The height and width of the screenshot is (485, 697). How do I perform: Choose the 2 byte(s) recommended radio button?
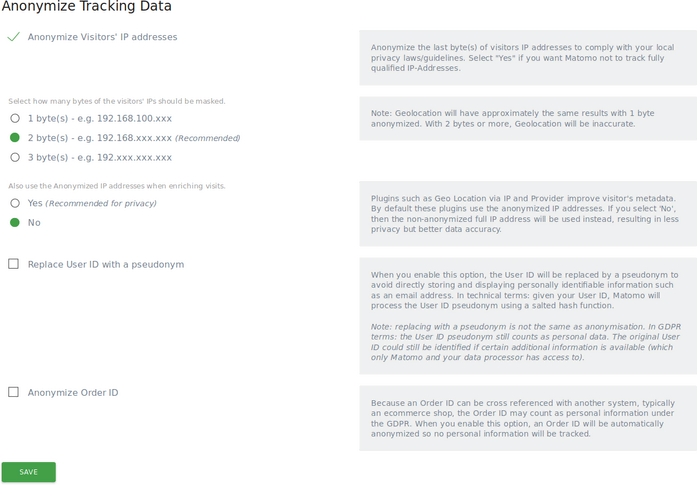[x=15, y=138]
